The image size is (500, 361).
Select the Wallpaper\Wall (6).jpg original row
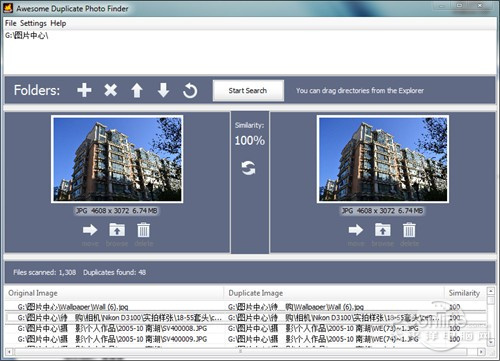[73, 307]
